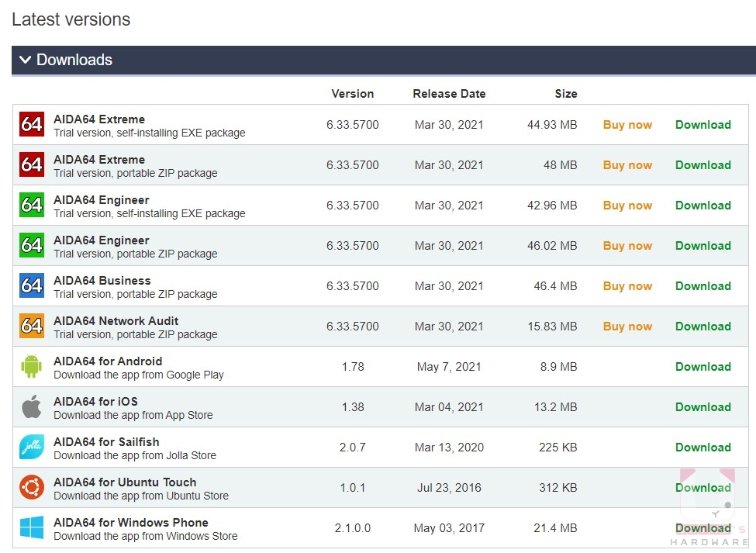This screenshot has height=553, width=756.
Task: Download AIDA64 Engineer portable ZIP package
Action: [703, 246]
